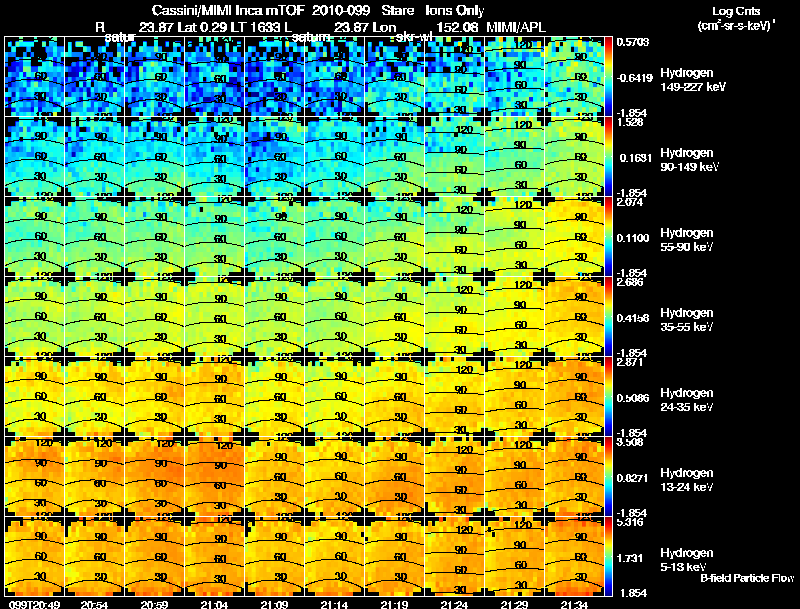800x609 pixels.
Task: Open the 20:49 panel in the 149-227 keV row
Action: [x=34, y=77]
